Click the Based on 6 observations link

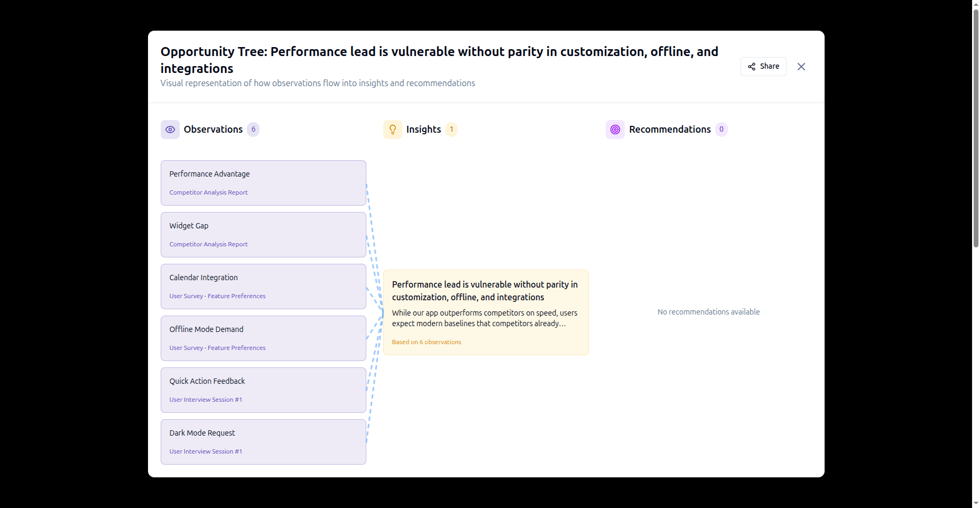426,341
